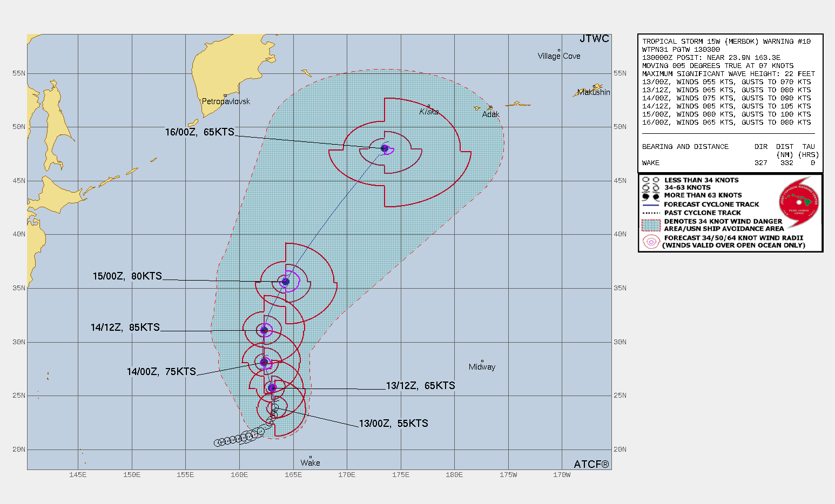This screenshot has height=504, width=835.
Task: Click the bearing value '327' for Wake
Action: pos(761,163)
